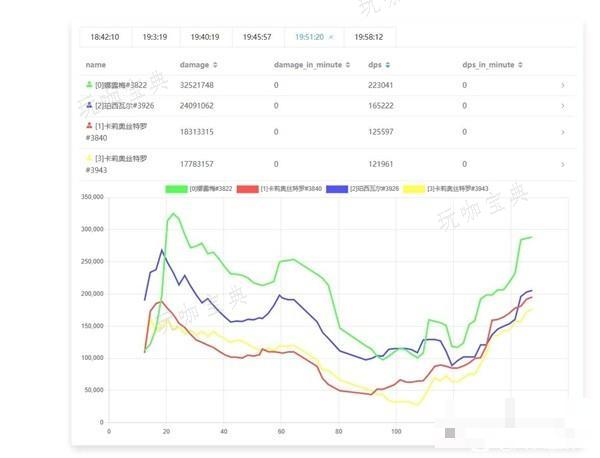The width and height of the screenshot is (600, 458).
Task: Close the 19:51:20 tab
Action: 331,37
